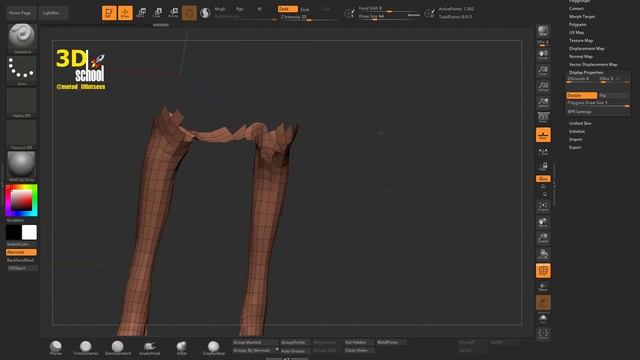Click the BPR render icon
640x360 pixels.
point(543,31)
